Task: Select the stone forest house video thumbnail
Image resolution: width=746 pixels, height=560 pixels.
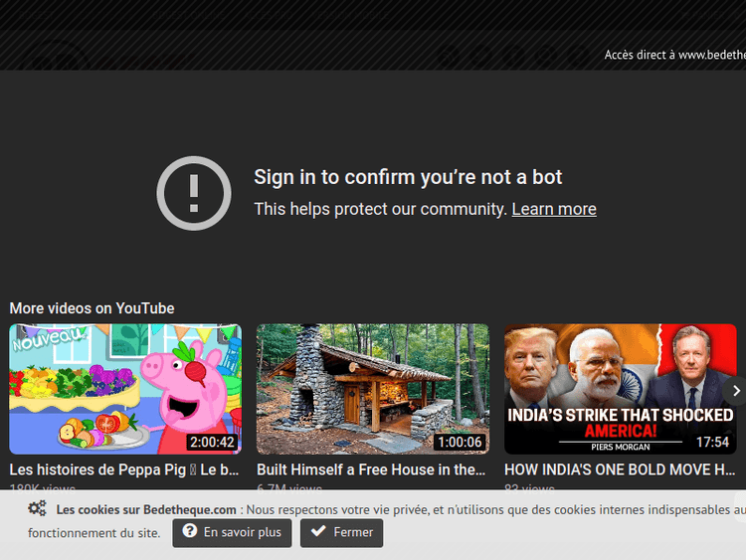Action: [x=372, y=389]
